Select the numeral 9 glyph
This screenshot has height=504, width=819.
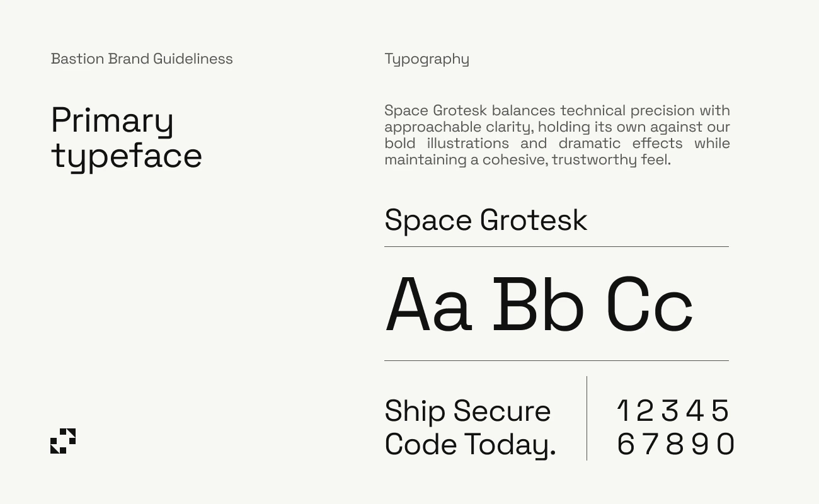(x=700, y=444)
